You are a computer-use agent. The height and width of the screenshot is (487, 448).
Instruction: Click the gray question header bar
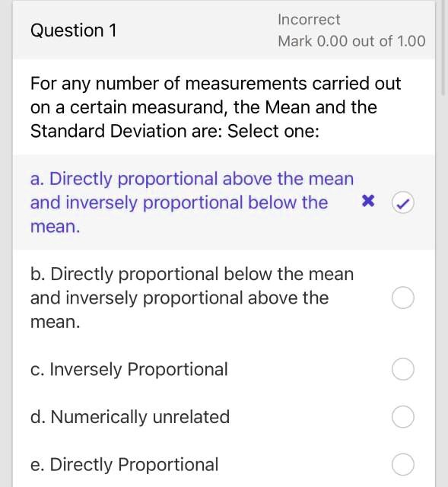(x=224, y=30)
